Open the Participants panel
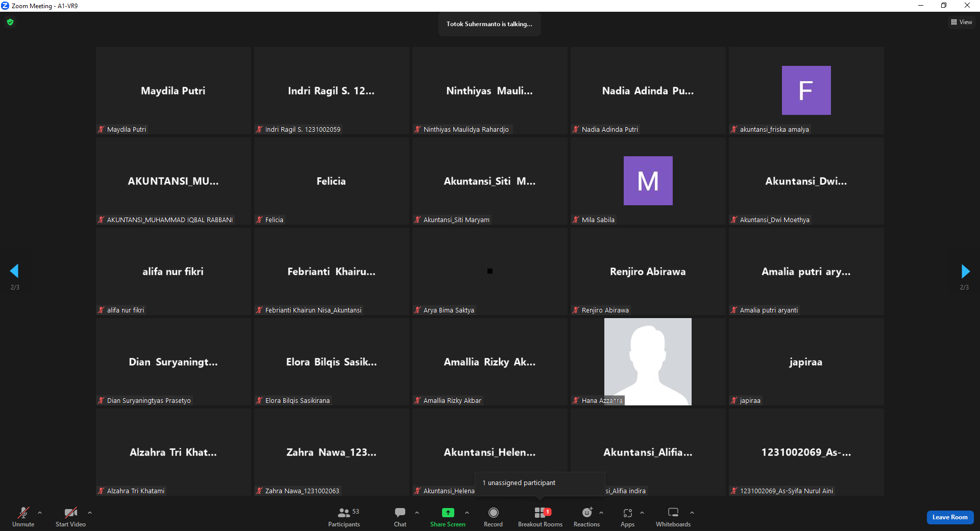Image resolution: width=980 pixels, height=531 pixels. [x=344, y=517]
